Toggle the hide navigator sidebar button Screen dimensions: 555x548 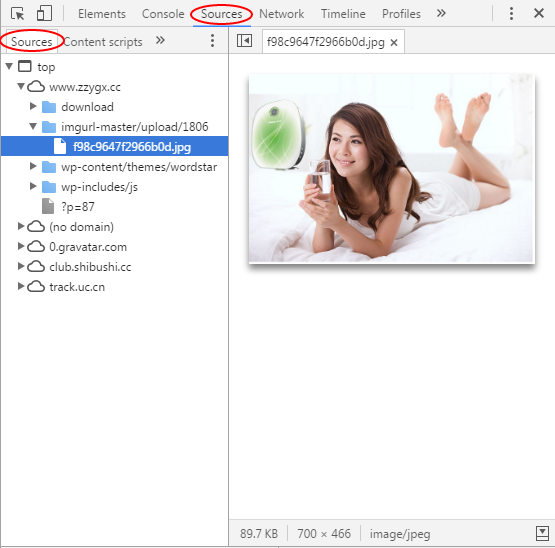tap(244, 41)
